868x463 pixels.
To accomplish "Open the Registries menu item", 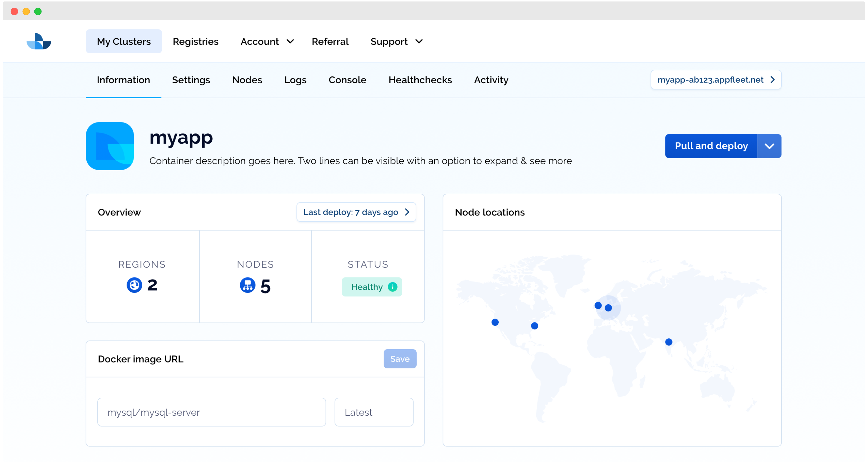I will click(196, 41).
